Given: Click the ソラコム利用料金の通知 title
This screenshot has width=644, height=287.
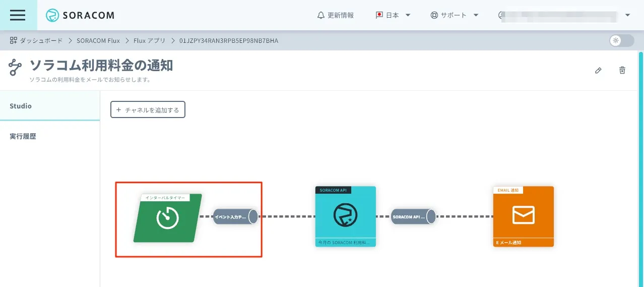Looking at the screenshot, I should pos(101,65).
